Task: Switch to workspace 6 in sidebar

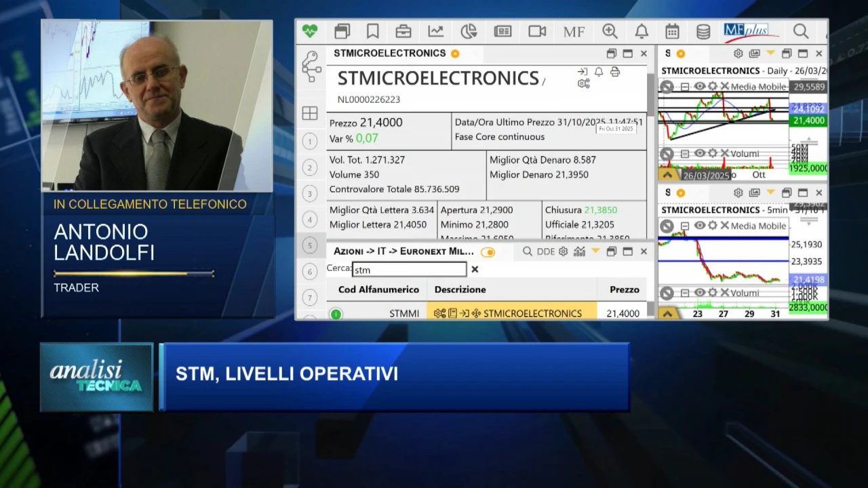Action: click(x=310, y=272)
